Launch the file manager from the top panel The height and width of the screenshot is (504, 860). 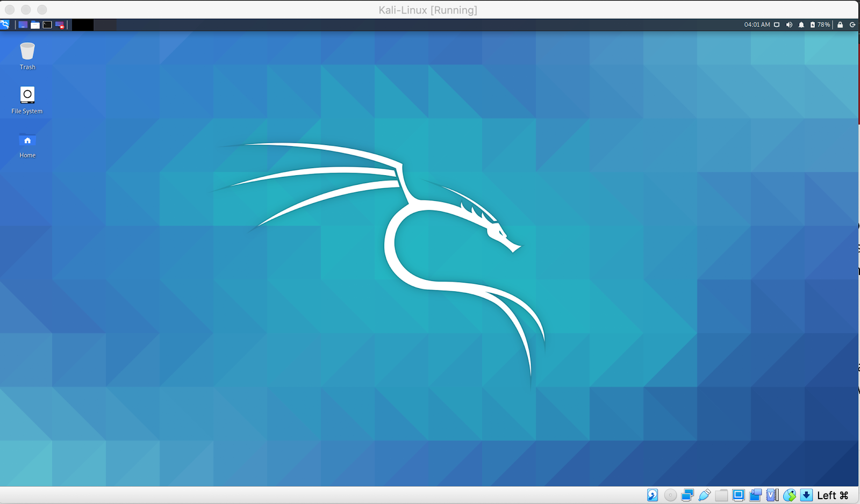35,25
